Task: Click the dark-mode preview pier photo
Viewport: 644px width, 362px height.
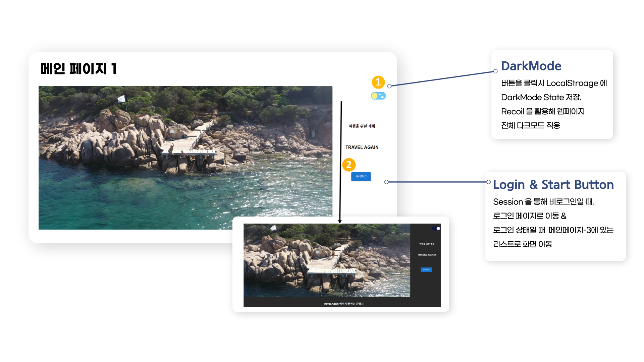Action: (x=326, y=260)
